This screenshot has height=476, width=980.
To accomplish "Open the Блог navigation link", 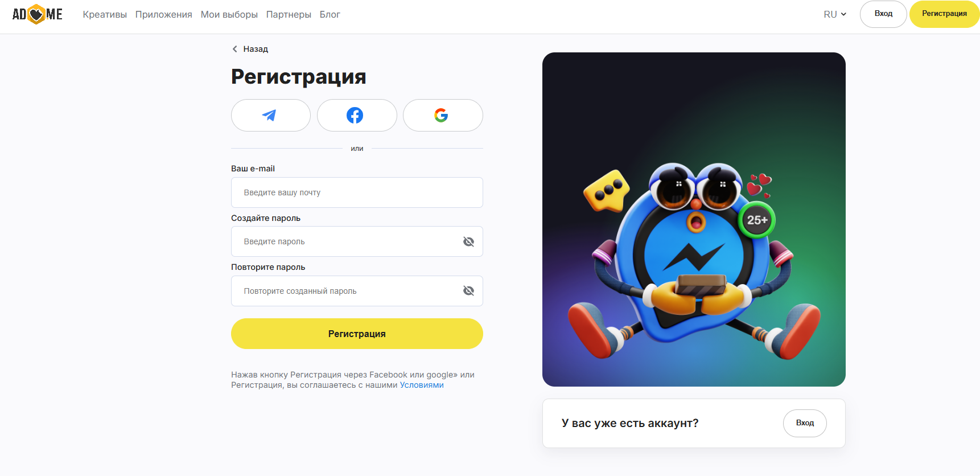I will tap(330, 15).
